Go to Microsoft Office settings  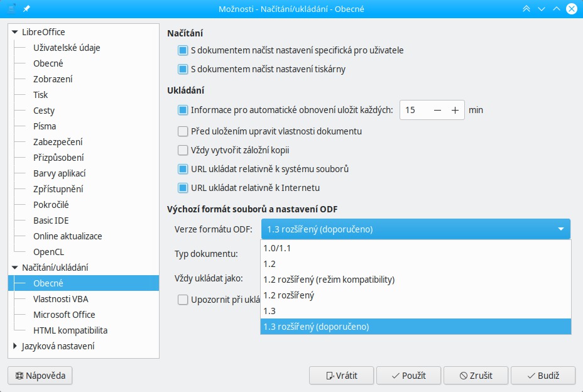(x=64, y=315)
